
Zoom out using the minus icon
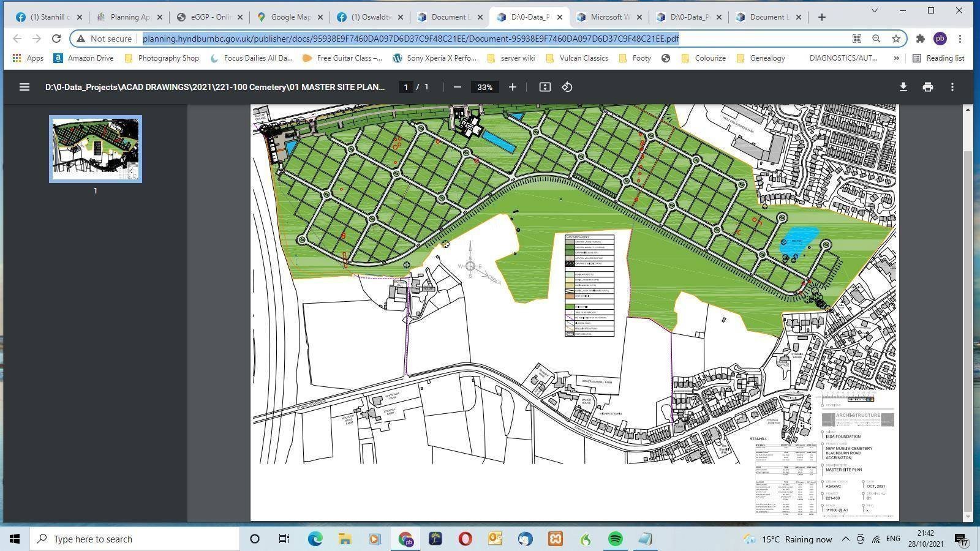[x=457, y=87]
